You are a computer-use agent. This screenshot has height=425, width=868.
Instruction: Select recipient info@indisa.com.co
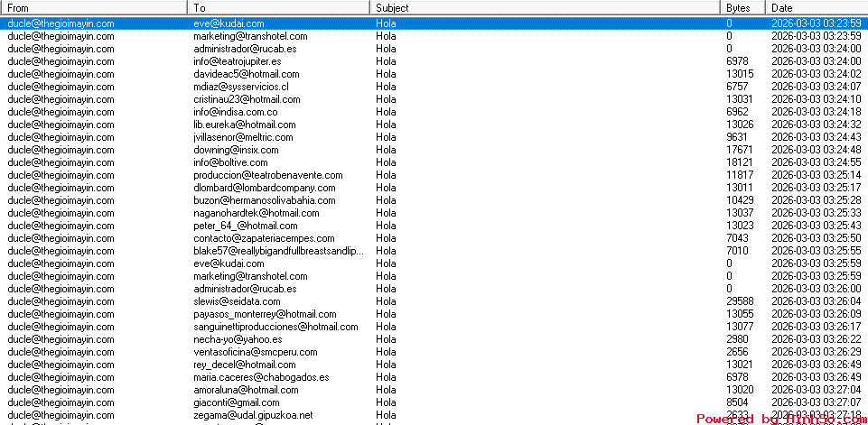point(235,112)
